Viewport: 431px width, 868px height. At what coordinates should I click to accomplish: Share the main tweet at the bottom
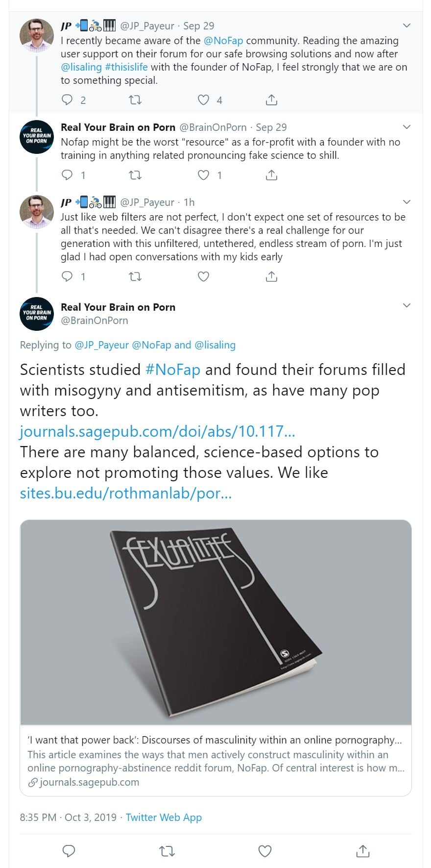point(362,851)
